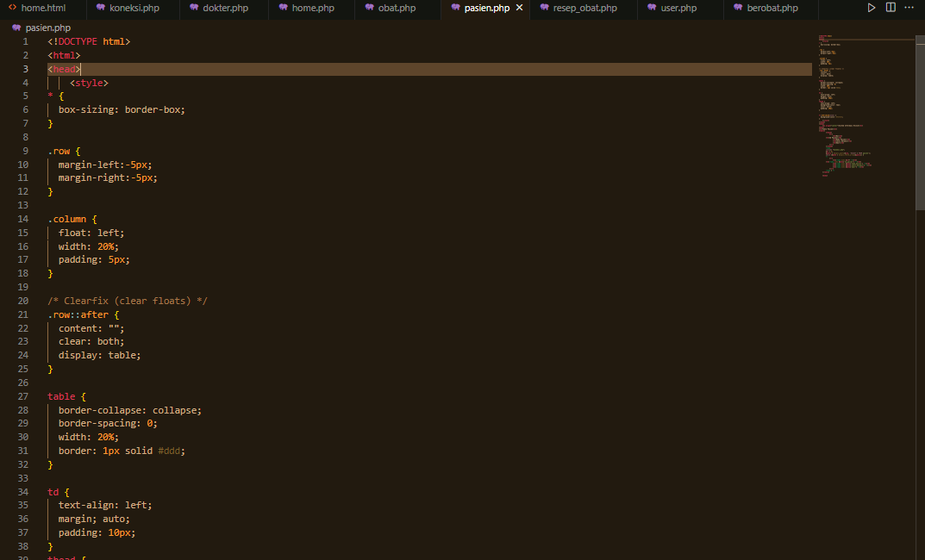Click the 'table {' selector on line 27
The image size is (925, 560).
click(x=66, y=396)
